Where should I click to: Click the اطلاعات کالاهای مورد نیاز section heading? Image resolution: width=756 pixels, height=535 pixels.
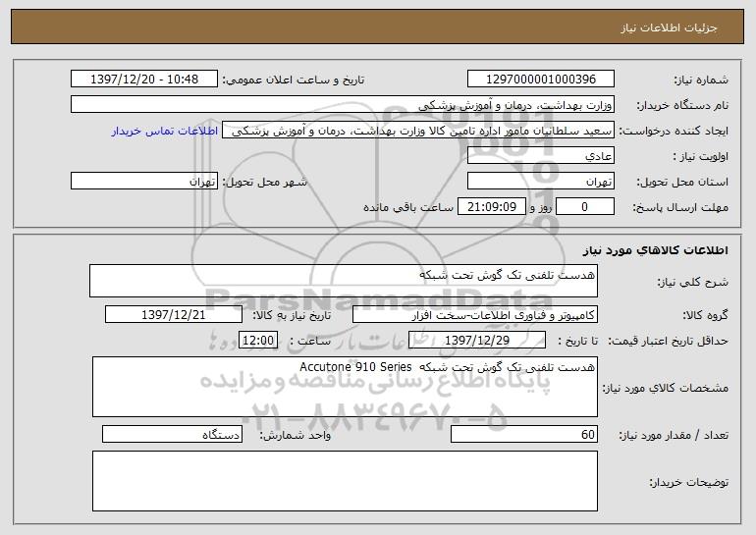(x=655, y=250)
